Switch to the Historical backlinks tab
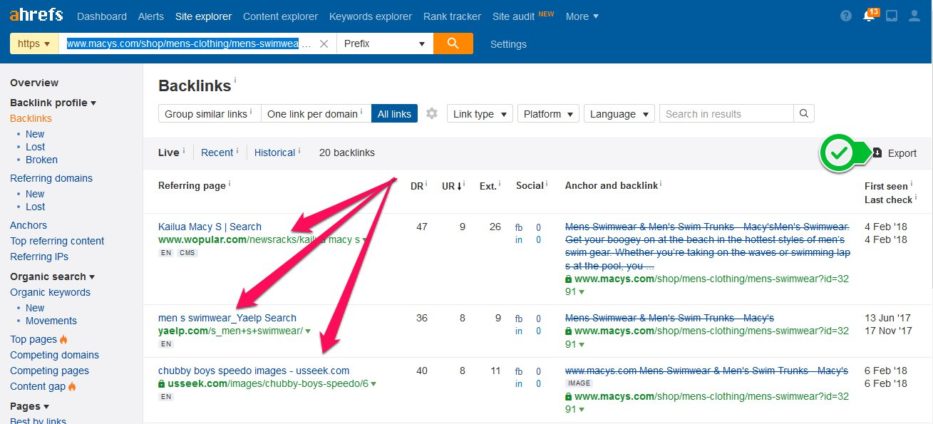The image size is (933, 424). click(274, 153)
